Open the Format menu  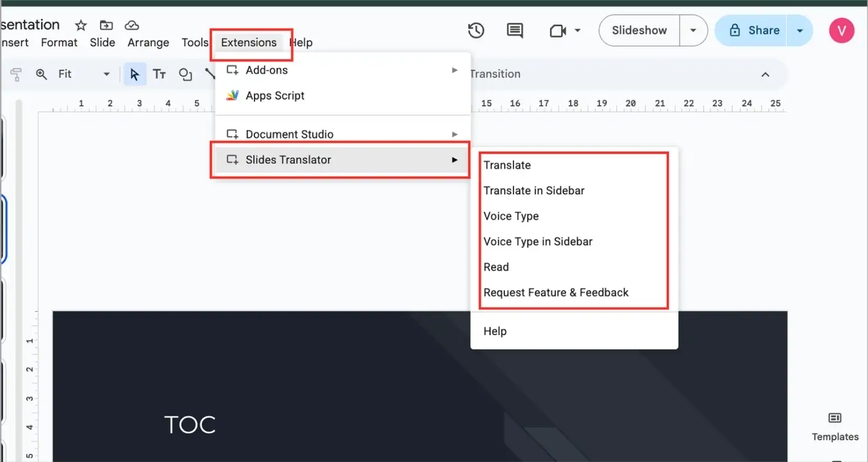pyautogui.click(x=59, y=42)
